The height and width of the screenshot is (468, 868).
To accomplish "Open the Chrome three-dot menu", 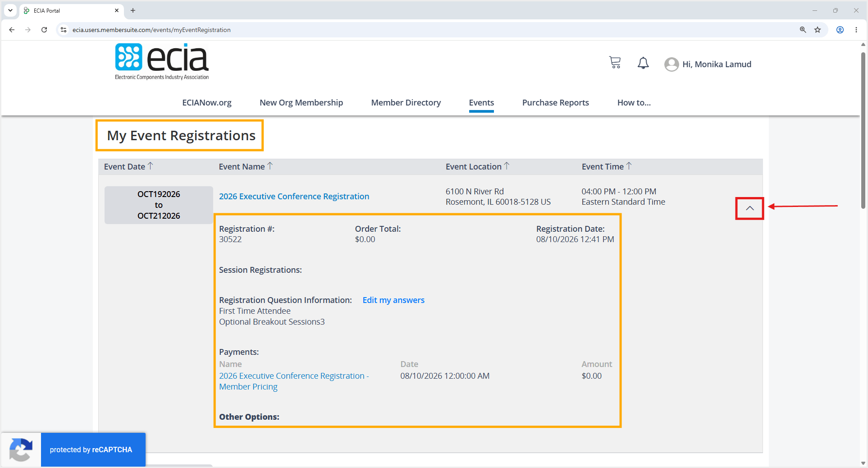I will [x=856, y=30].
